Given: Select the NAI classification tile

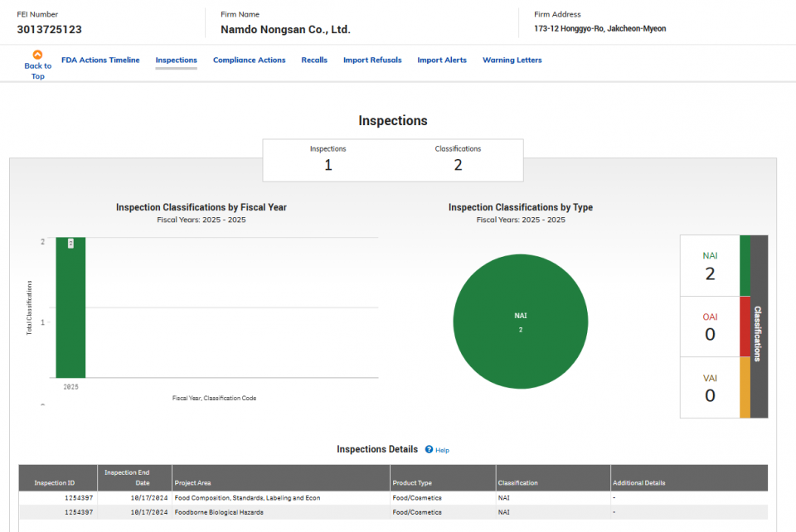Looking at the screenshot, I should (710, 266).
